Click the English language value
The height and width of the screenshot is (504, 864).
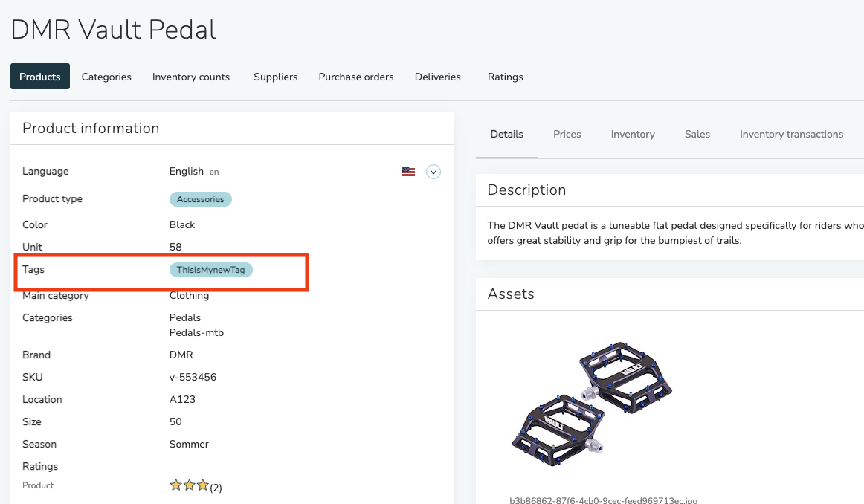[x=186, y=171]
